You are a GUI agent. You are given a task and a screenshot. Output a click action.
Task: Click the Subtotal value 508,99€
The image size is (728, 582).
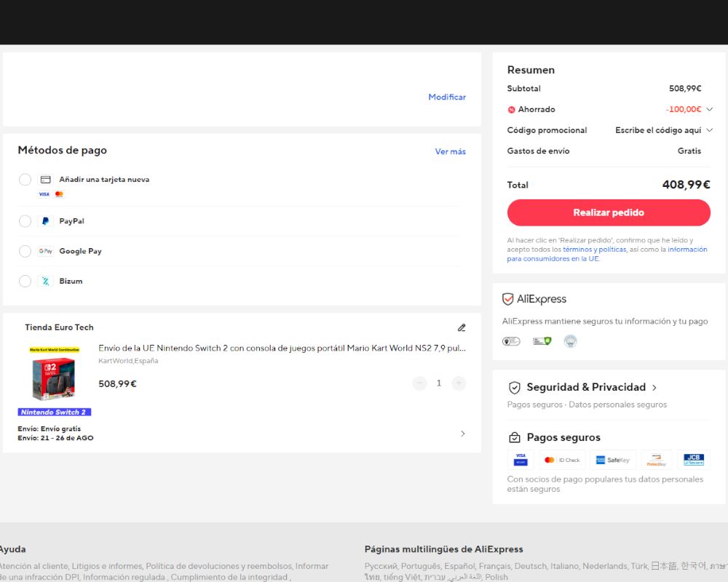[x=685, y=89]
